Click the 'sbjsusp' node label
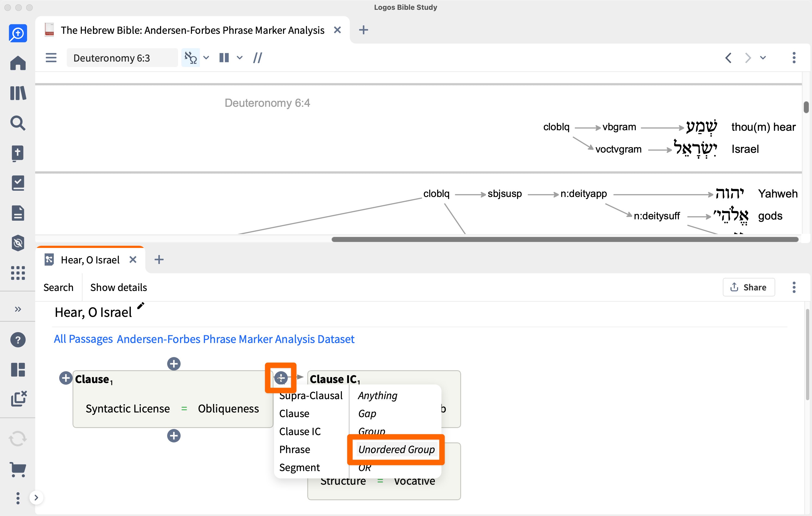The width and height of the screenshot is (812, 516). click(x=504, y=194)
